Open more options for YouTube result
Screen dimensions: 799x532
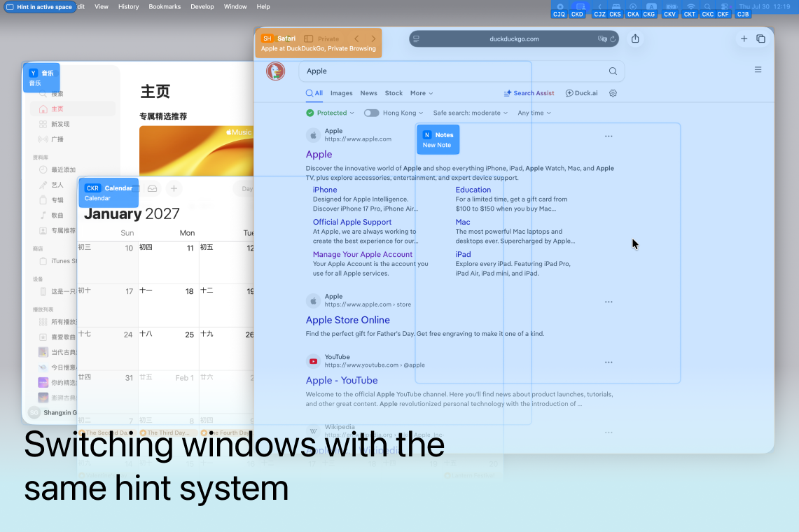pos(609,363)
